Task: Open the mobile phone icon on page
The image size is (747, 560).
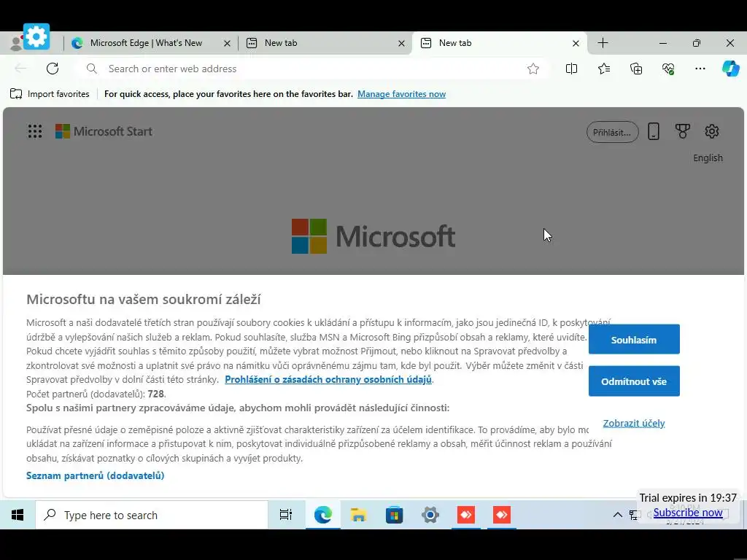Action: (x=654, y=131)
